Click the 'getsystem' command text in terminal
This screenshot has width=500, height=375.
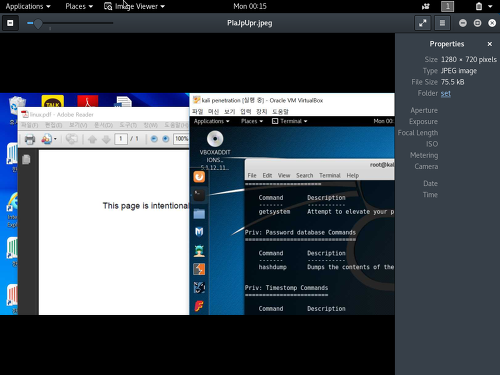coord(274,212)
